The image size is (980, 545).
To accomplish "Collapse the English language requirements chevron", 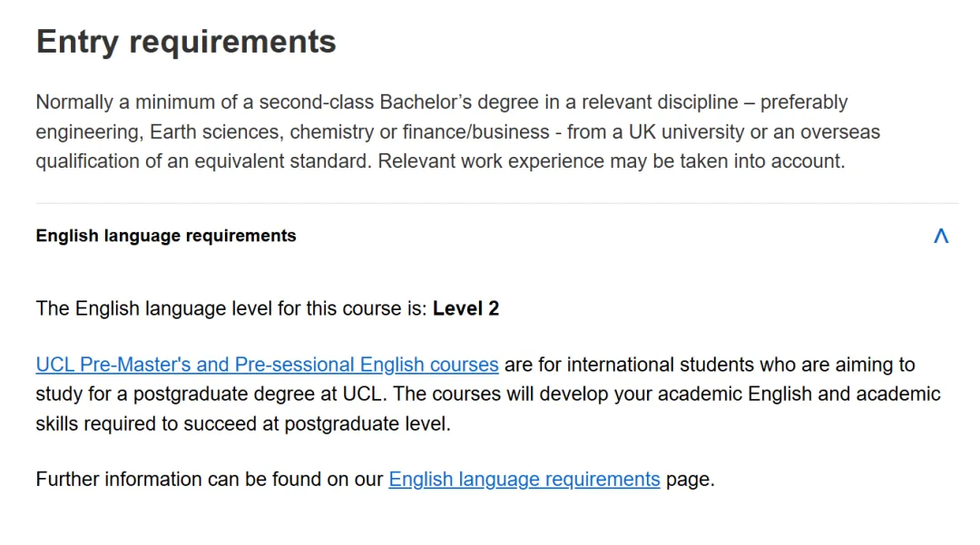I will click(941, 236).
